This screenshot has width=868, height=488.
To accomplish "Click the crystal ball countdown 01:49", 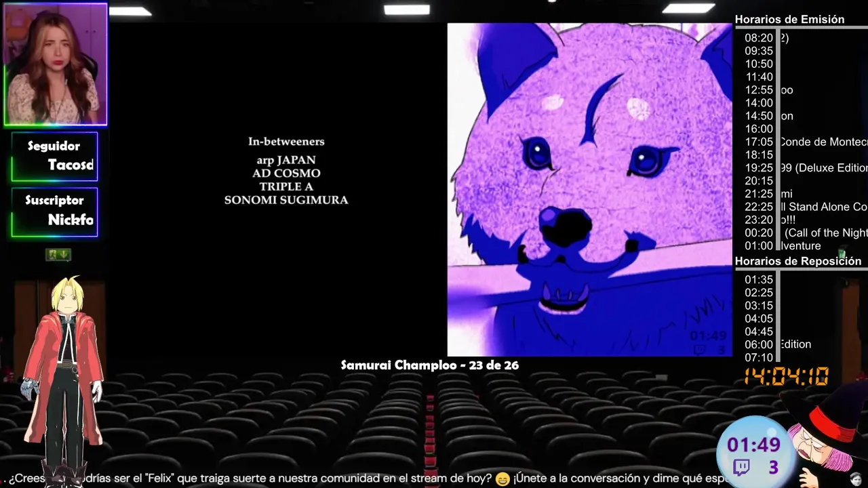I will [x=753, y=445].
